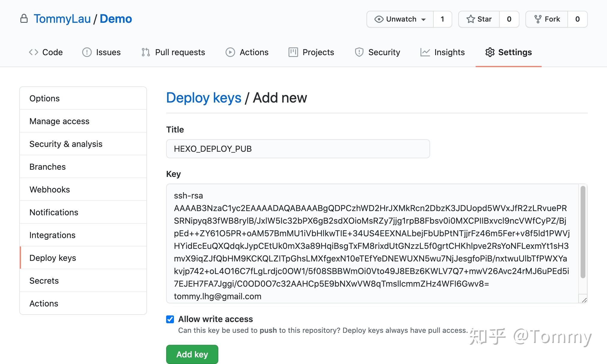Screen dimensions: 607x364
Task: Click the project board icon next to Projects
Action: [x=293, y=52]
